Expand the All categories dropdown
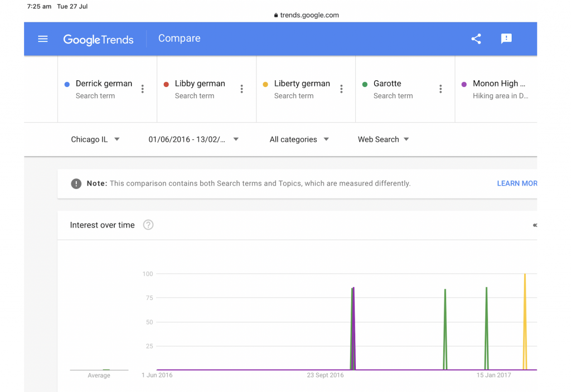The width and height of the screenshot is (571, 392). [299, 139]
